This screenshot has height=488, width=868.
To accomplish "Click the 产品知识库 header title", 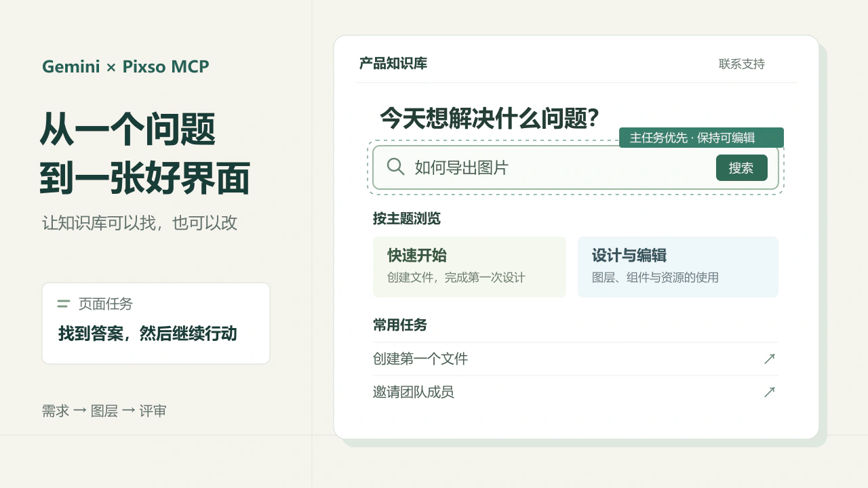I will (393, 64).
